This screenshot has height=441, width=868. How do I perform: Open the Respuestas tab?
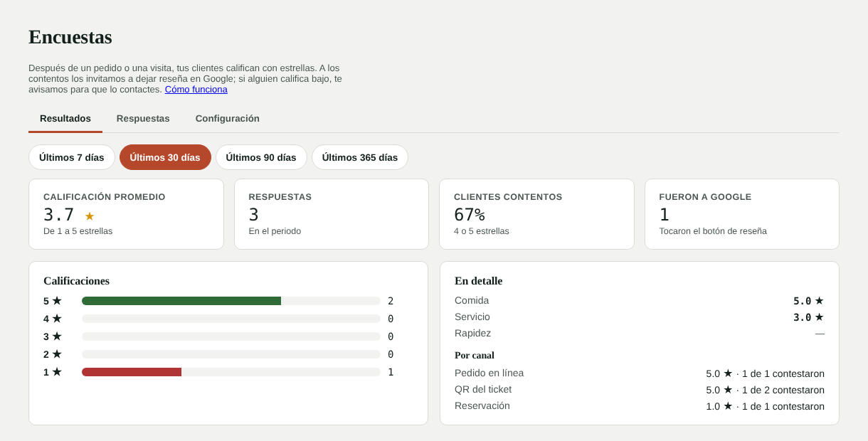pyautogui.click(x=143, y=118)
